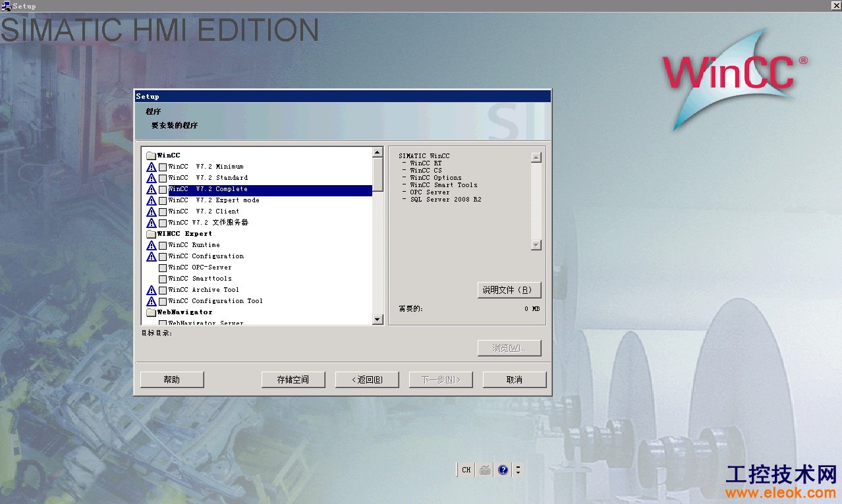
Task: Select the highlighted WinCC V7.2 Complete row
Action: point(270,189)
